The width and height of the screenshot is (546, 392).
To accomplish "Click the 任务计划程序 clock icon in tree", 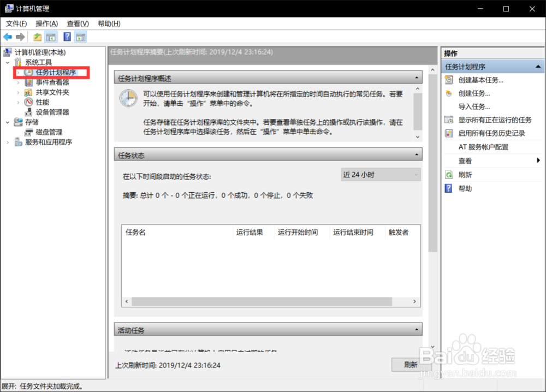I will tap(28, 73).
